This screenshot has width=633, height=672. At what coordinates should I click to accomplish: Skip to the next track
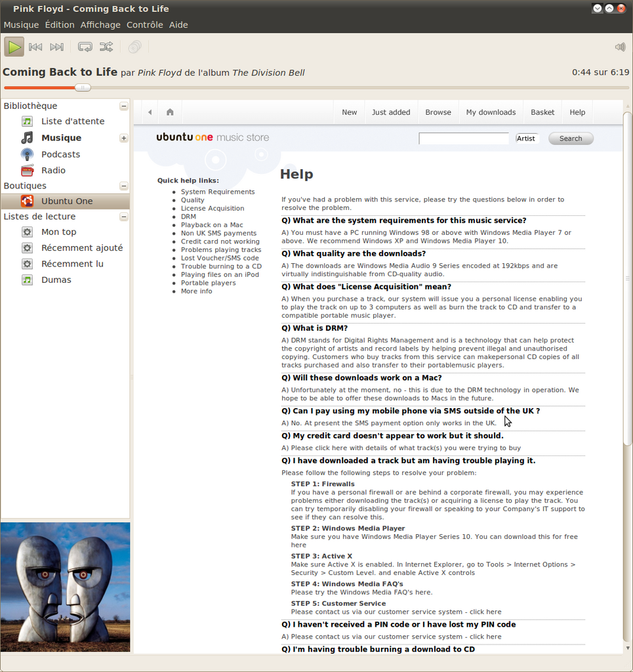point(56,47)
